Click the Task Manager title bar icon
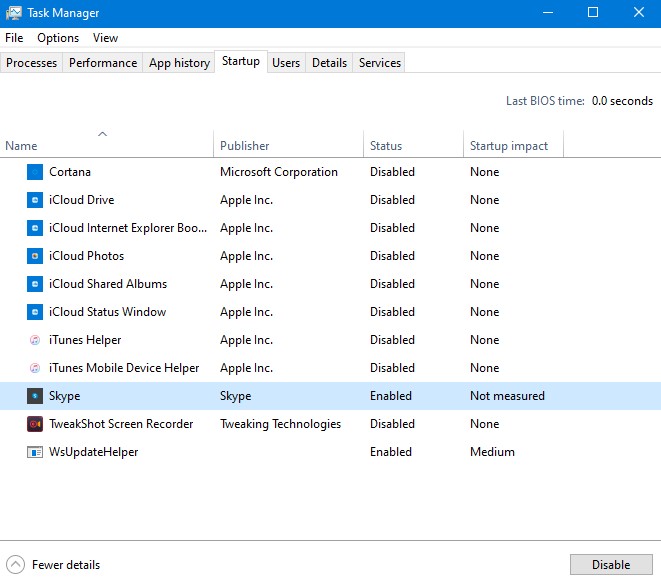Image resolution: width=661 pixels, height=586 pixels. point(13,13)
